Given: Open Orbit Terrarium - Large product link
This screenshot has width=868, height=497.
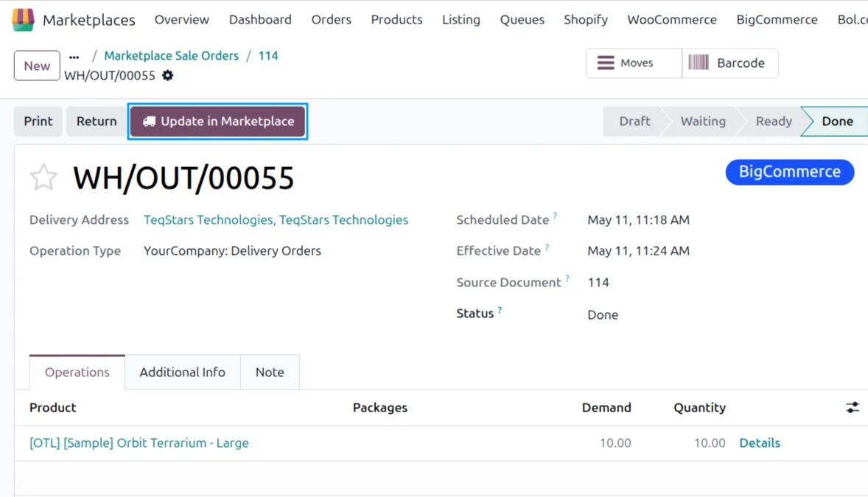Looking at the screenshot, I should pyautogui.click(x=139, y=443).
